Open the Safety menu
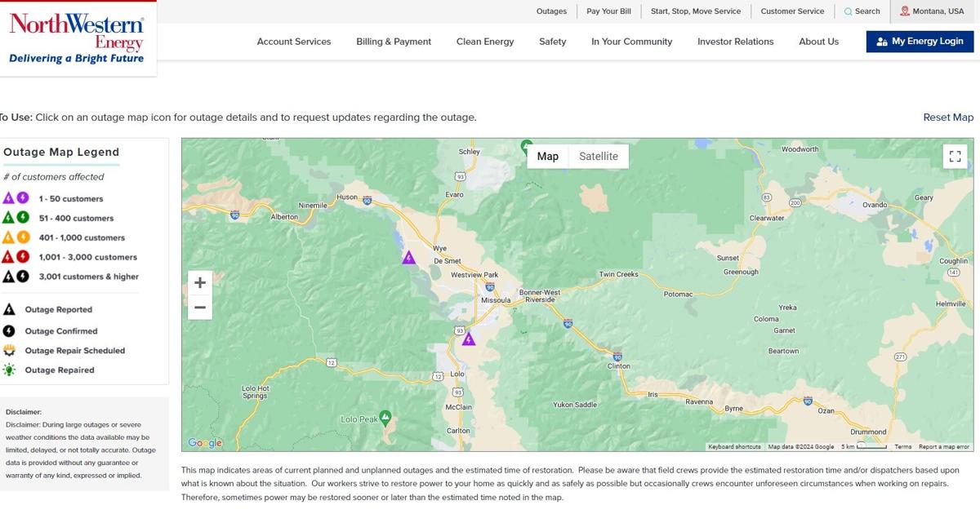Image resolution: width=980 pixels, height=514 pixels. pyautogui.click(x=553, y=42)
